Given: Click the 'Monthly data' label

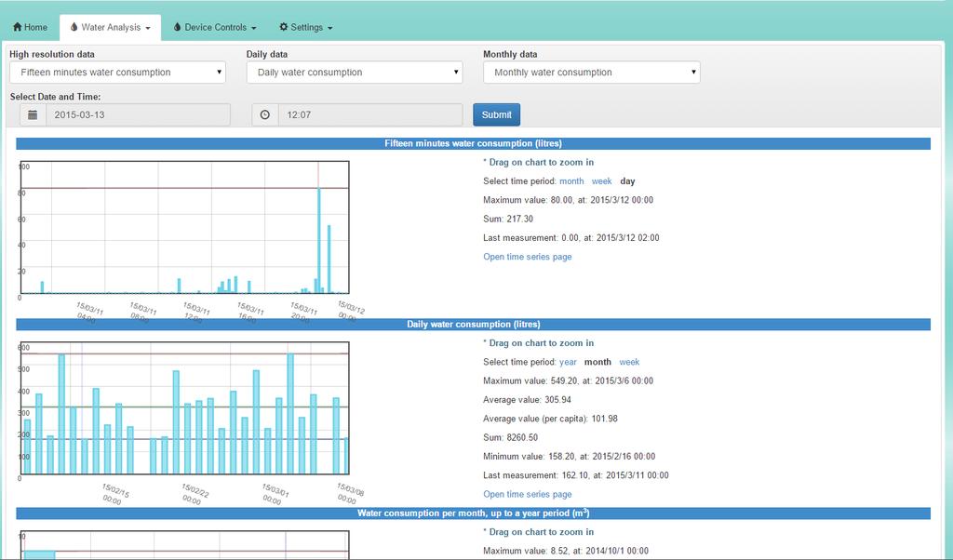Looking at the screenshot, I should pos(510,54).
